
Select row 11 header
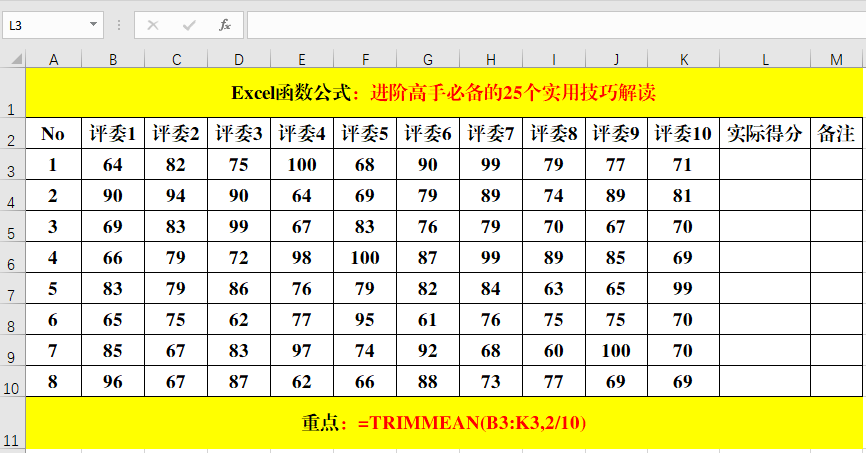point(12,423)
